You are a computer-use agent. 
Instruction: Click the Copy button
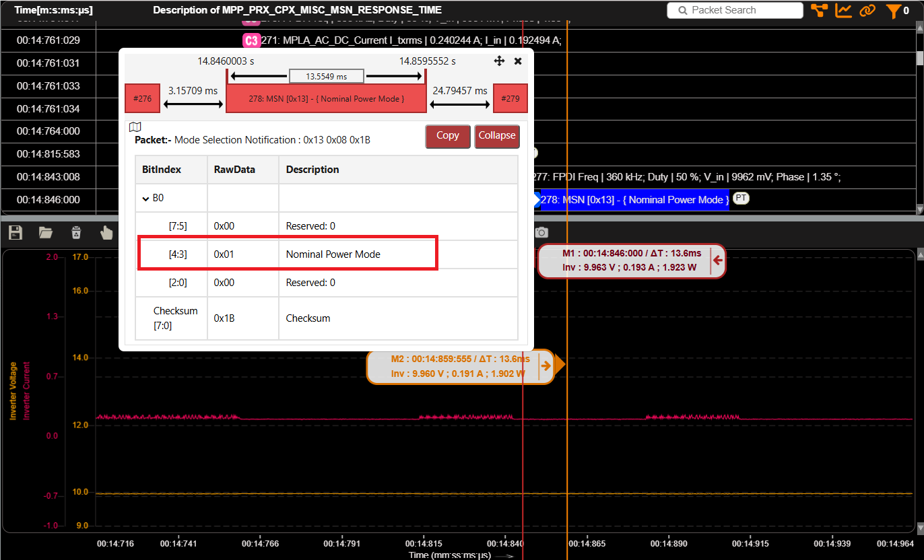pyautogui.click(x=448, y=136)
